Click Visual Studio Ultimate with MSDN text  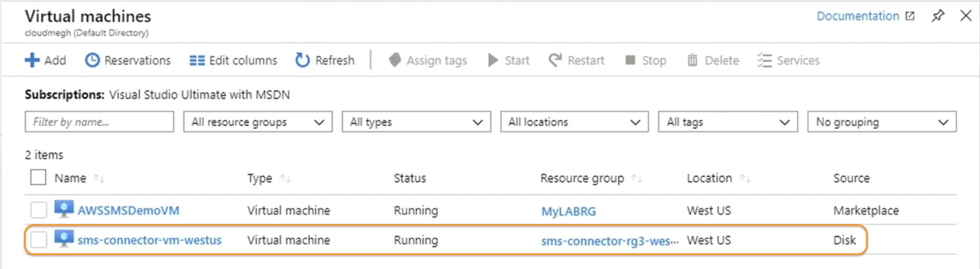199,95
